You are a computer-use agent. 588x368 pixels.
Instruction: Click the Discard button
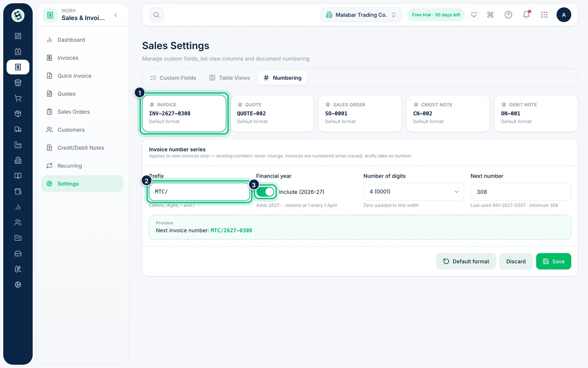pos(516,261)
